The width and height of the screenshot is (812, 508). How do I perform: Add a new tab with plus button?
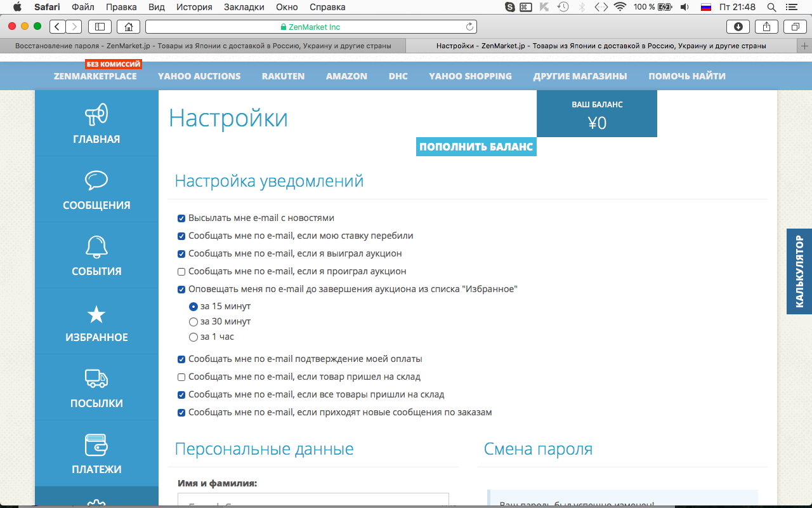pyautogui.click(x=805, y=46)
